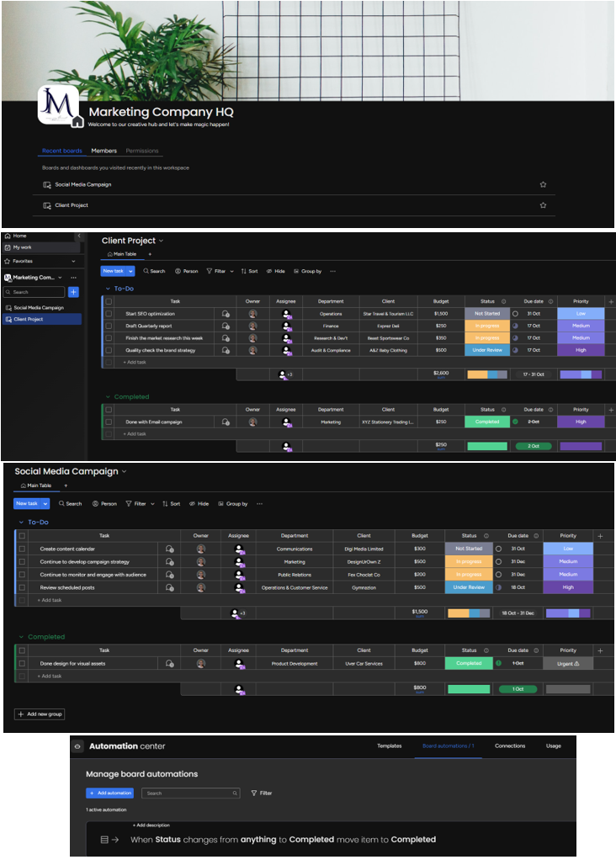
Task: Open conversation icon for Quality check the brand strategy
Action: 226,350
